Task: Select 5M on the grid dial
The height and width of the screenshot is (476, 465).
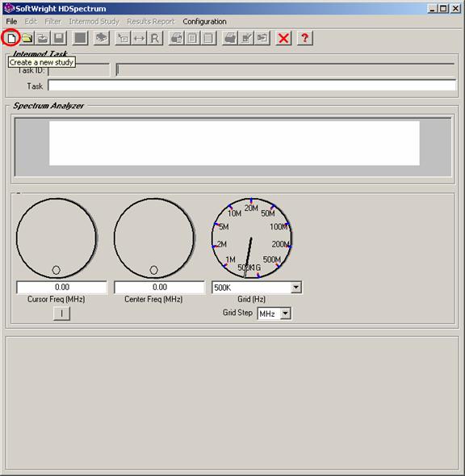Action: coord(224,227)
